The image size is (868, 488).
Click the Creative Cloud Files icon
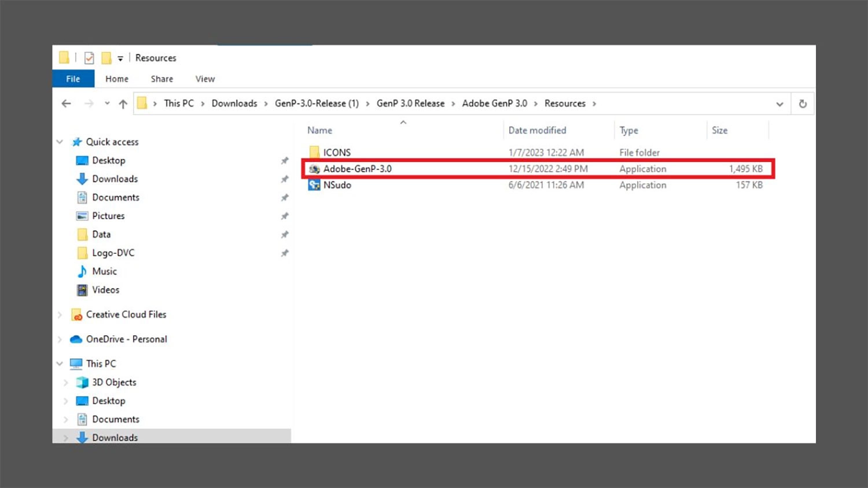76,315
